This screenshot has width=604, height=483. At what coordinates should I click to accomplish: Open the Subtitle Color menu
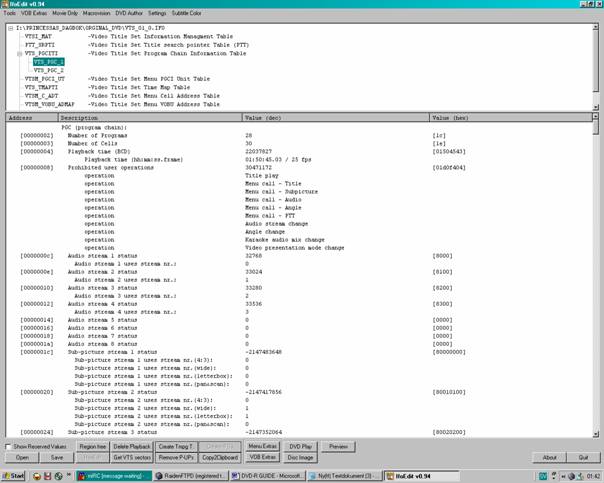click(x=186, y=13)
